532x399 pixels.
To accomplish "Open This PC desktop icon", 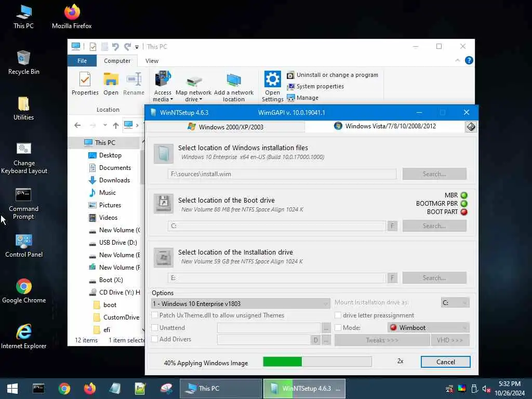I will [x=23, y=17].
